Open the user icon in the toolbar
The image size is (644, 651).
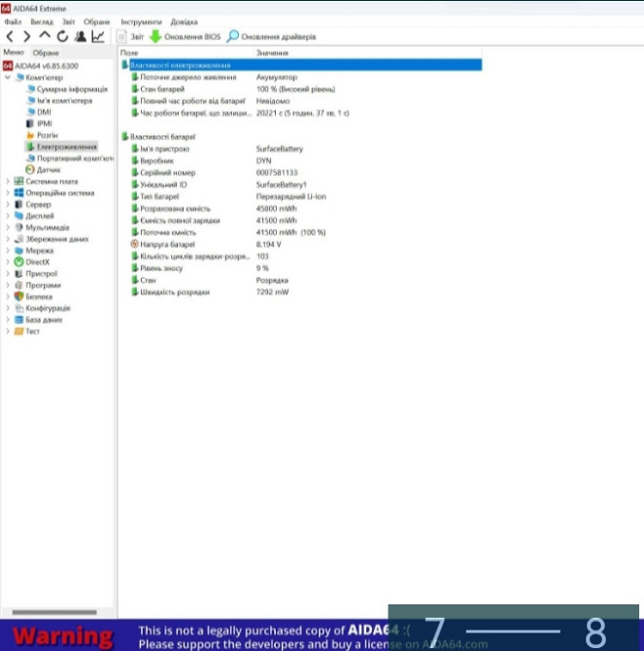[80, 36]
